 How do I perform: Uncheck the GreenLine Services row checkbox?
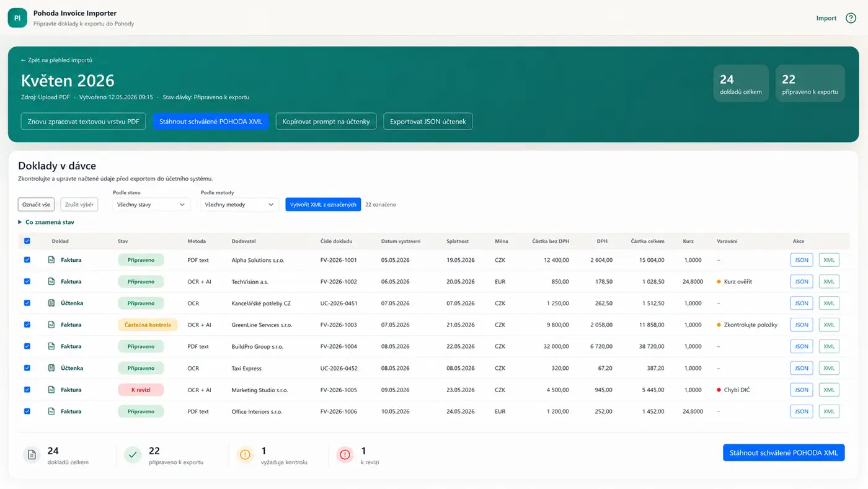[x=27, y=325]
